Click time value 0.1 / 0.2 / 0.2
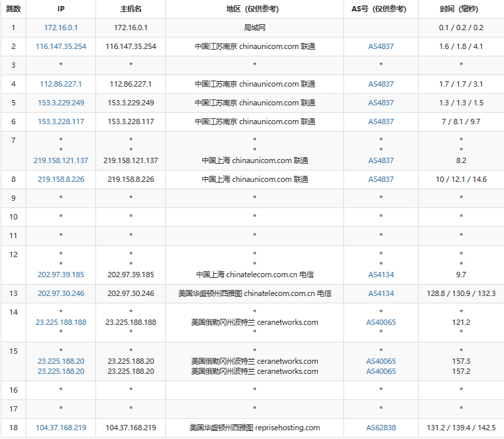Screen dimensions: 504x439 coord(461,28)
